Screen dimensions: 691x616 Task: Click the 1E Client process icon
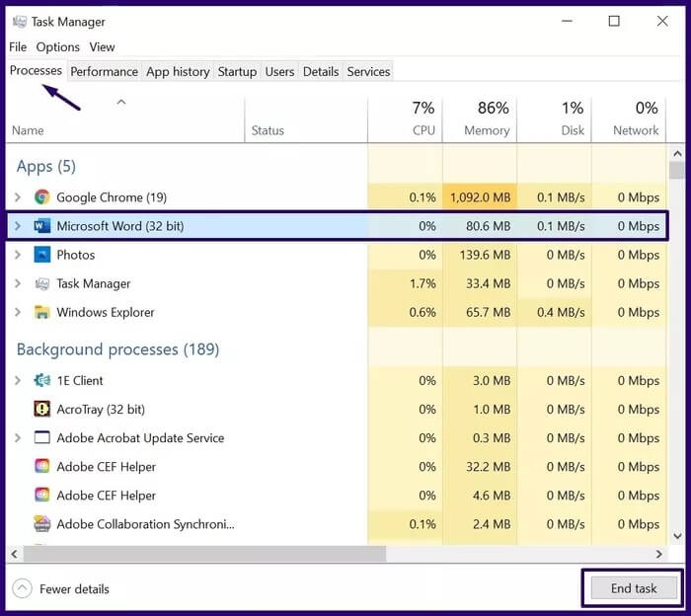click(x=41, y=380)
